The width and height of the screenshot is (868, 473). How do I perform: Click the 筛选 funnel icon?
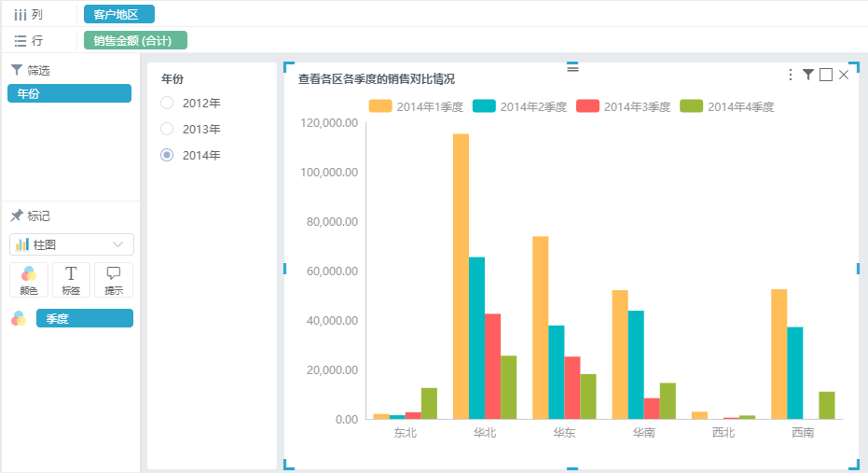17,70
